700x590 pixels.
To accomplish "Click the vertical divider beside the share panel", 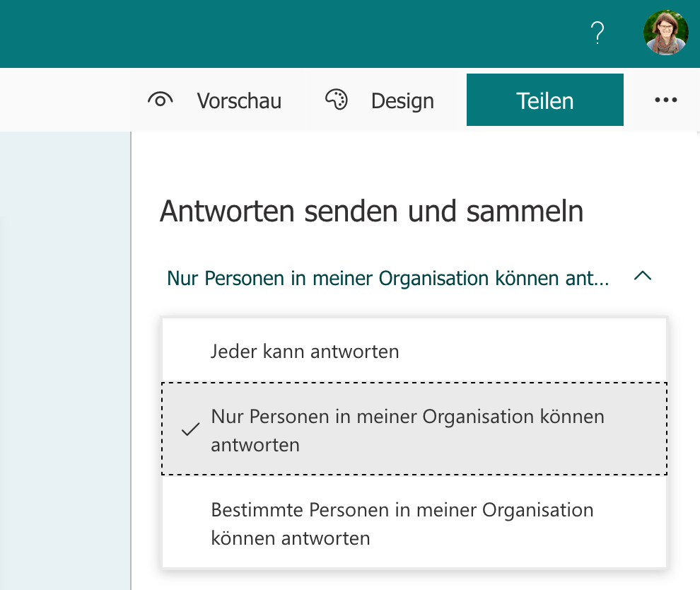I will click(131, 354).
